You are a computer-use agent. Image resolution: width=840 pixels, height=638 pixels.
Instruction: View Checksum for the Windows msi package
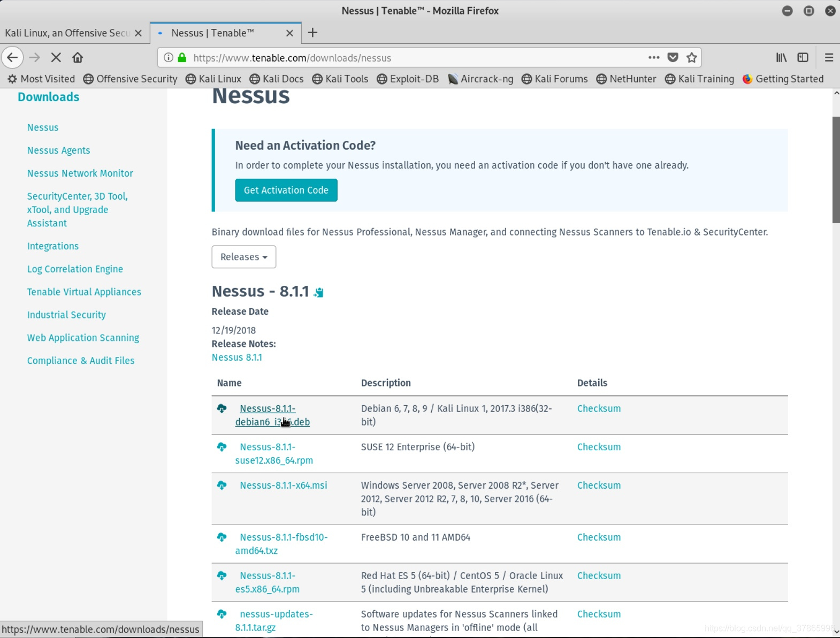pos(599,485)
